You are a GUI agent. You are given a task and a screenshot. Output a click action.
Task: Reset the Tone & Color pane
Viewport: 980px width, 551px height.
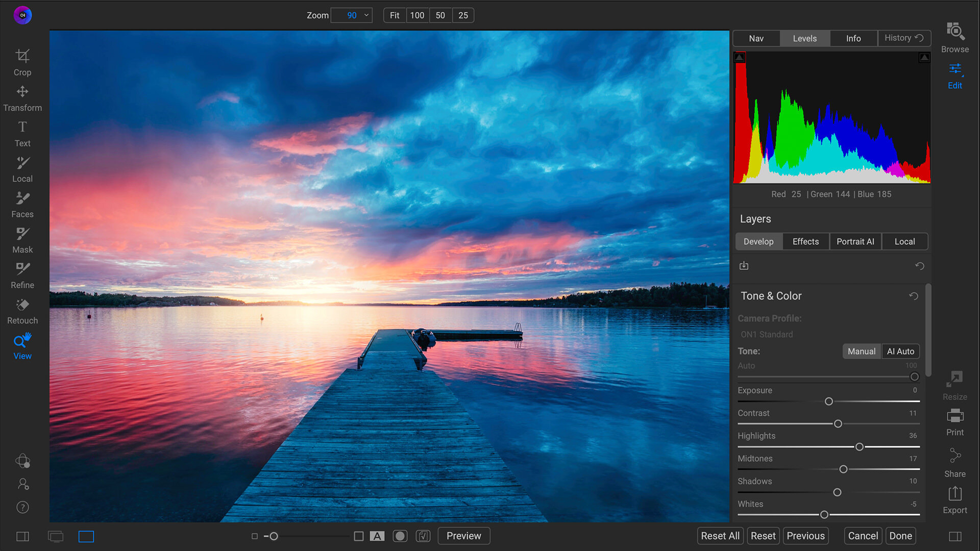click(914, 296)
